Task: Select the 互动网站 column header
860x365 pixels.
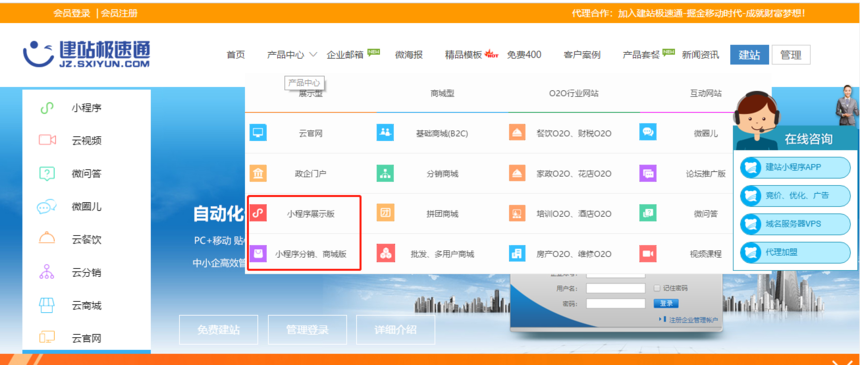Action: point(706,94)
